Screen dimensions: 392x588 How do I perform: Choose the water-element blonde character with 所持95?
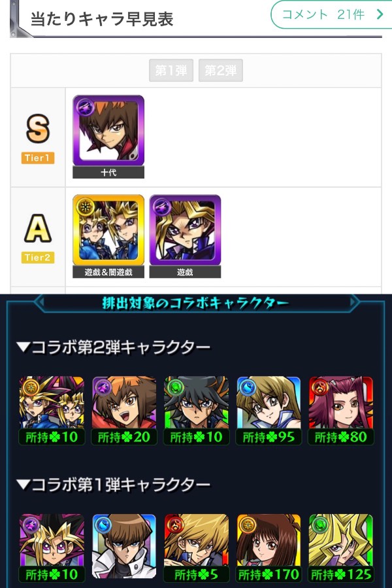point(269,411)
